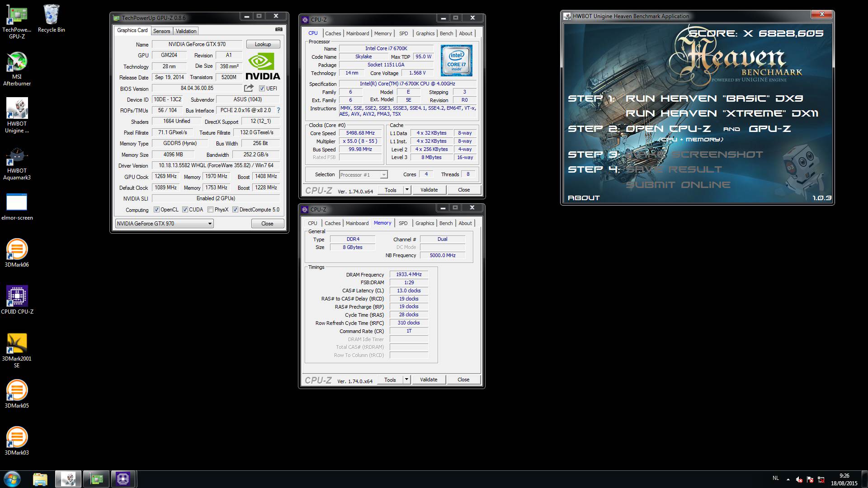Launch 3DMark06 desktop shortcut
The image size is (868, 488).
click(x=17, y=253)
